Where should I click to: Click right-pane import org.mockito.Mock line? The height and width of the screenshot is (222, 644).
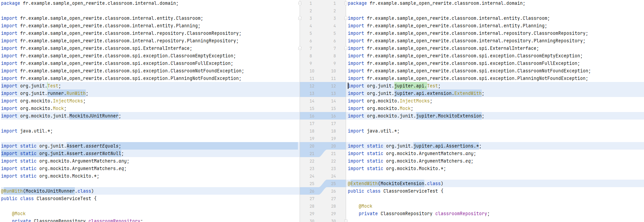[380, 109]
